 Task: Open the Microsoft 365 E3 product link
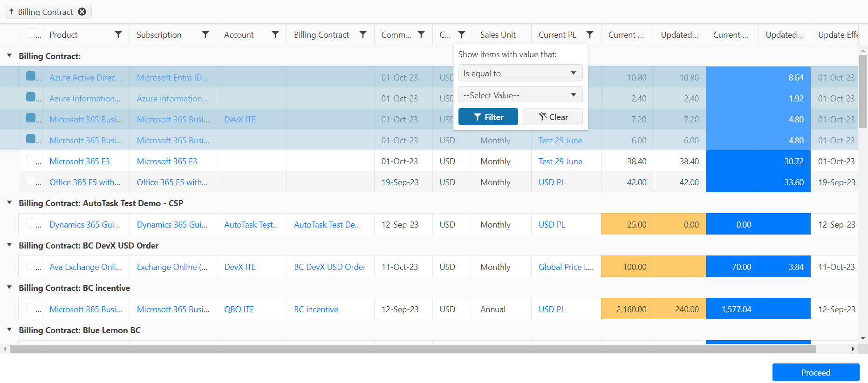(80, 161)
